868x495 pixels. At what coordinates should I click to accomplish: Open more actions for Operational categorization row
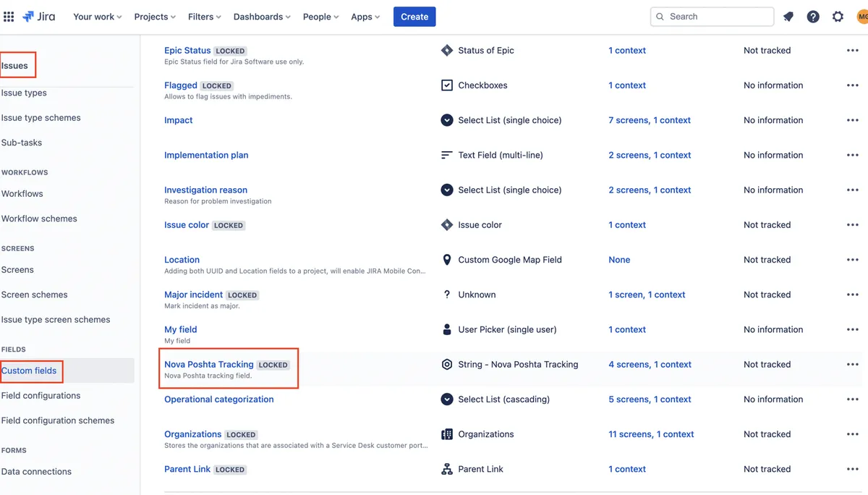(x=852, y=399)
